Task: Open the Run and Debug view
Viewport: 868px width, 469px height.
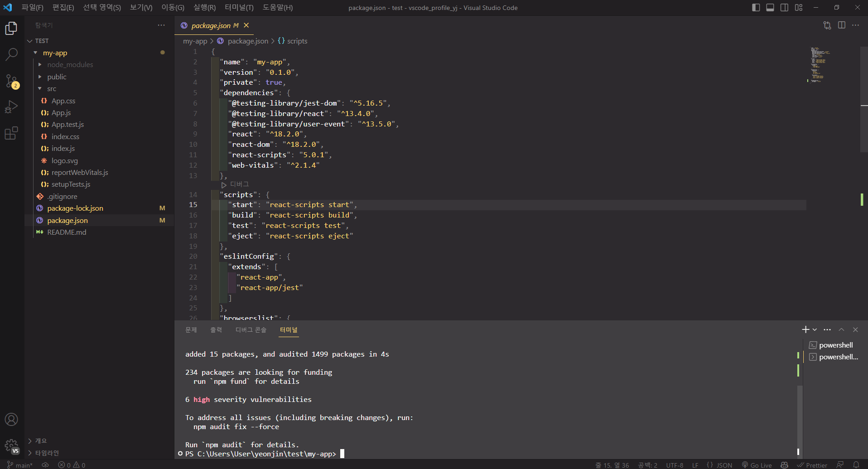Action: click(11, 107)
